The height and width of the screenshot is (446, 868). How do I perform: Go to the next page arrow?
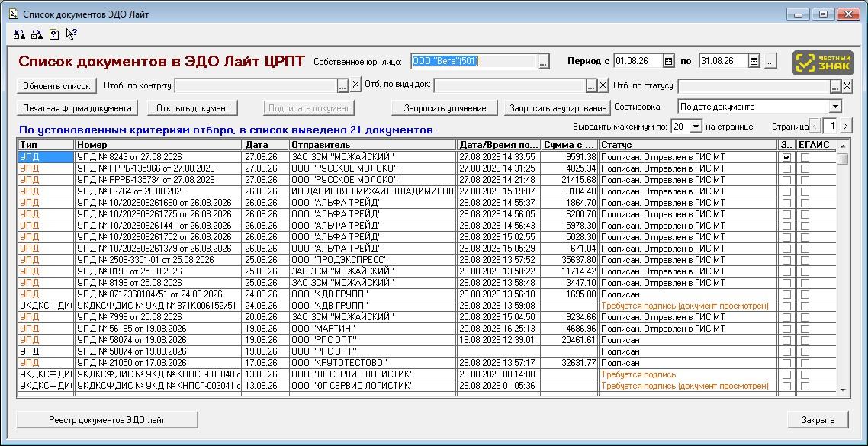845,126
